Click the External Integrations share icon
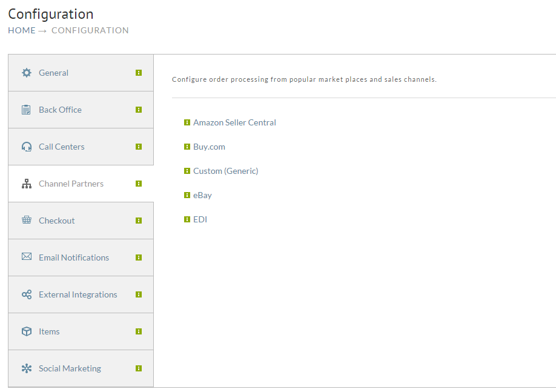The height and width of the screenshot is (392, 556). tap(27, 294)
